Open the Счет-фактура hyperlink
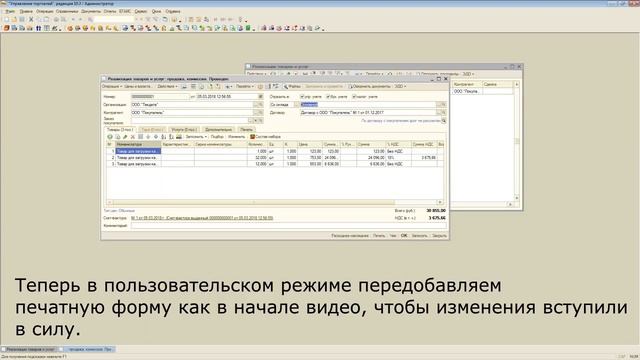Viewport: 640px width, 360px height. 202,218
